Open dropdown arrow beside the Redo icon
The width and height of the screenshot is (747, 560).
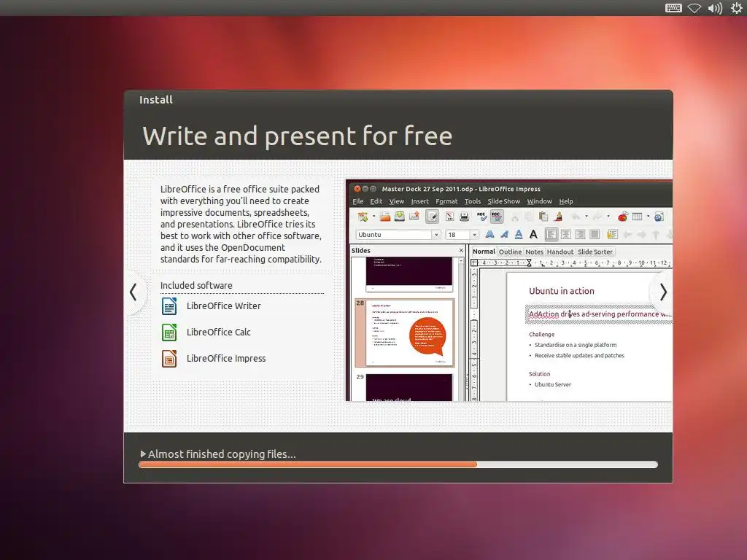click(x=608, y=217)
